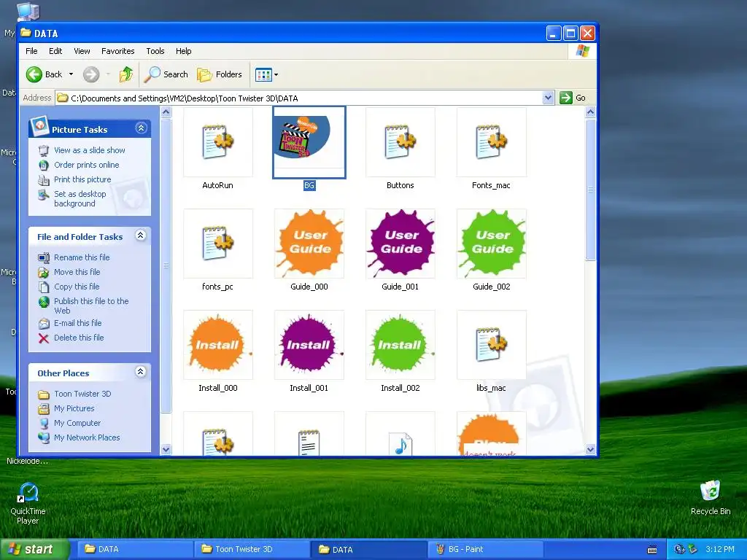Open the File menu
Image resolution: width=747 pixels, height=560 pixels.
pyautogui.click(x=31, y=51)
